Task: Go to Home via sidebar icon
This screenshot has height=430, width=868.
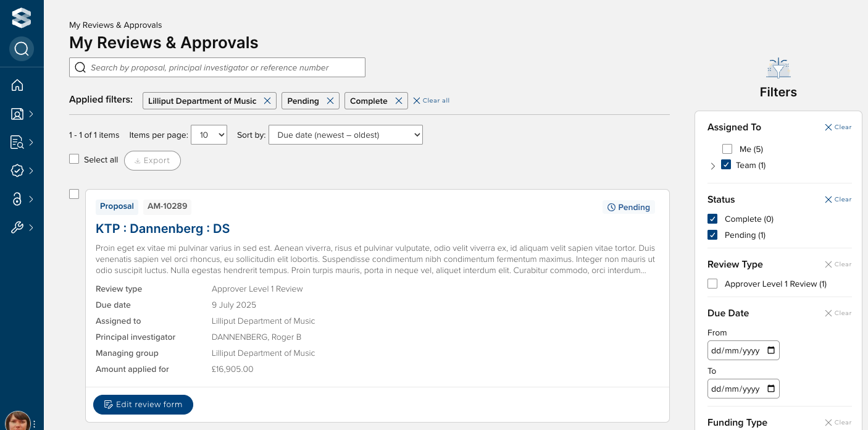Action: click(x=17, y=85)
